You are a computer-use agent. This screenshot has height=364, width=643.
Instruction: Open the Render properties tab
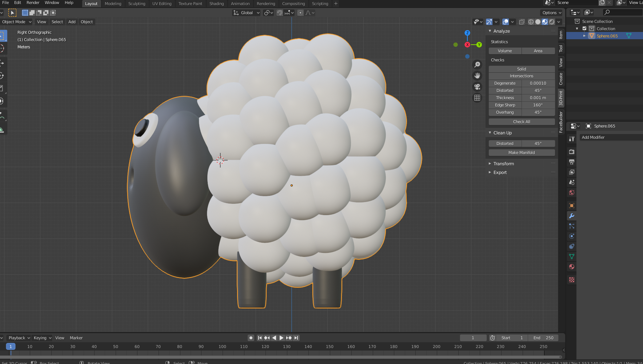pos(571,152)
